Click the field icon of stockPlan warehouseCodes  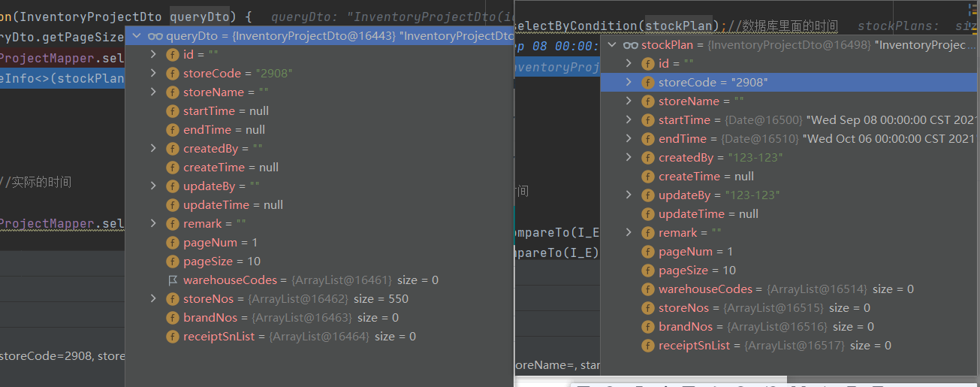point(648,289)
